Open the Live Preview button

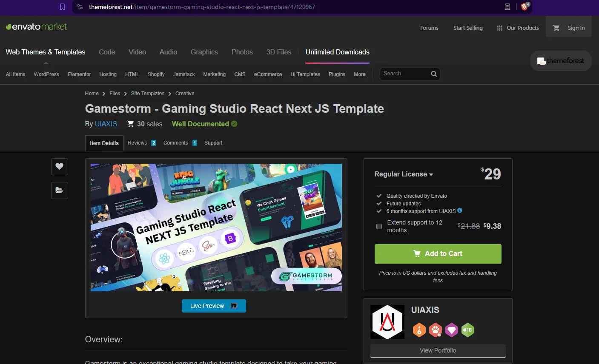(x=214, y=306)
